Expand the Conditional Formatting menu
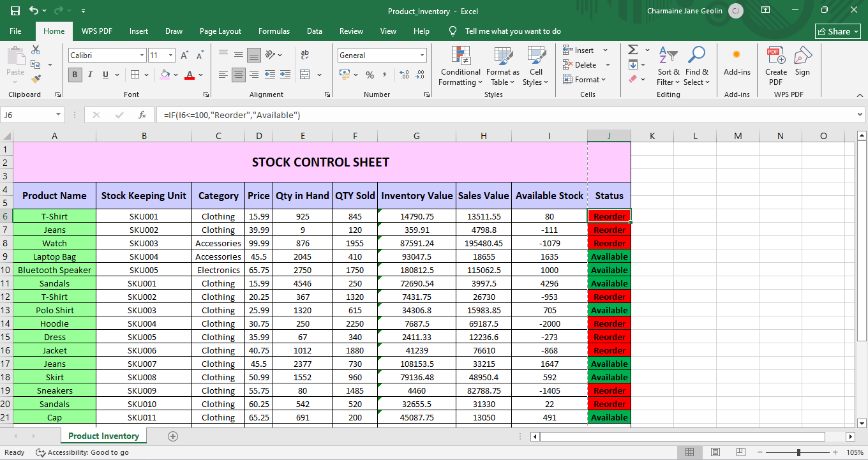The image size is (868, 460). pyautogui.click(x=461, y=66)
